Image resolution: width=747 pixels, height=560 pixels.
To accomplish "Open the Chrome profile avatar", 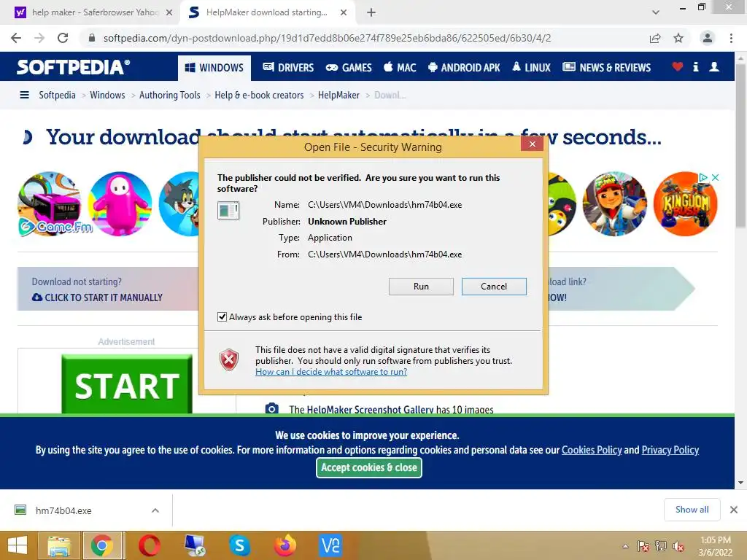I will click(x=708, y=38).
